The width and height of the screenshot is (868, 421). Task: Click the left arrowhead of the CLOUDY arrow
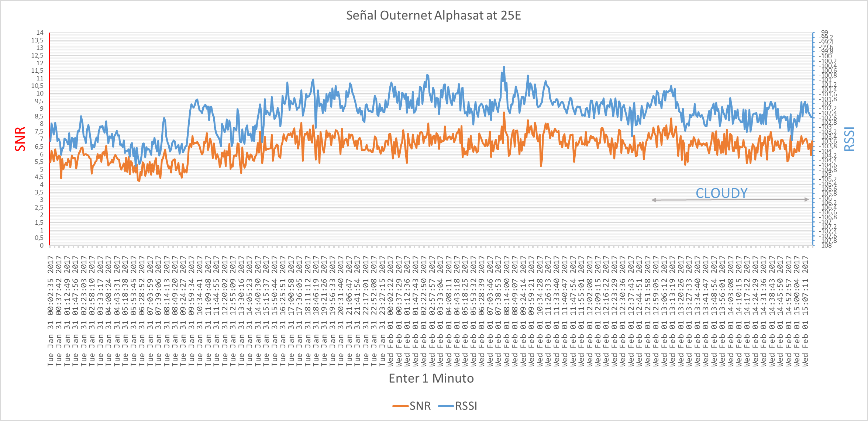tap(654, 200)
